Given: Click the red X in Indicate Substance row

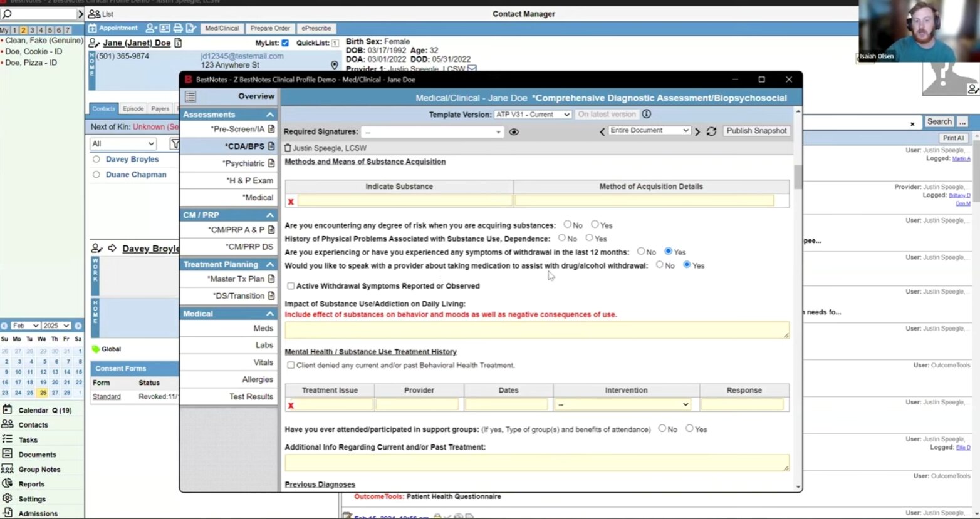Looking at the screenshot, I should [291, 202].
